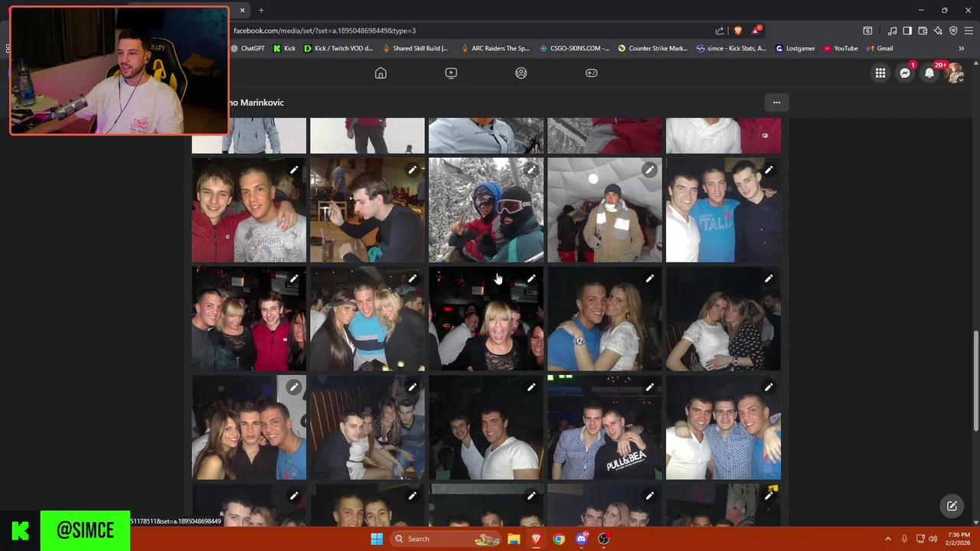Open the ARC Raiders bookmark
Viewport: 980px width, 551px height.
(x=495, y=48)
